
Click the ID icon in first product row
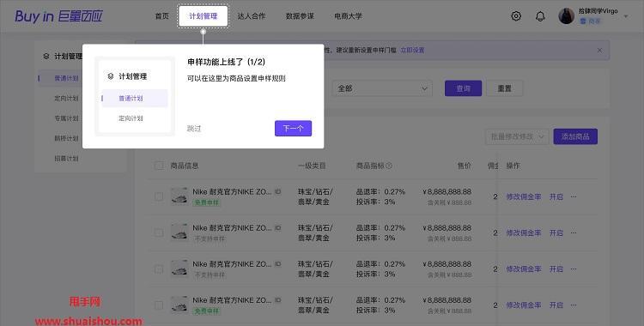[278, 192]
